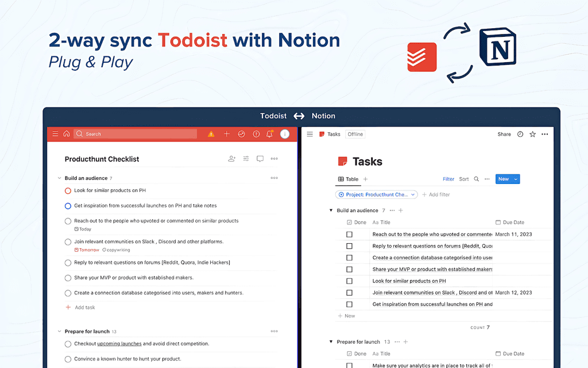Open Todoist productivity graph icon
588x368 pixels.
coord(241,133)
